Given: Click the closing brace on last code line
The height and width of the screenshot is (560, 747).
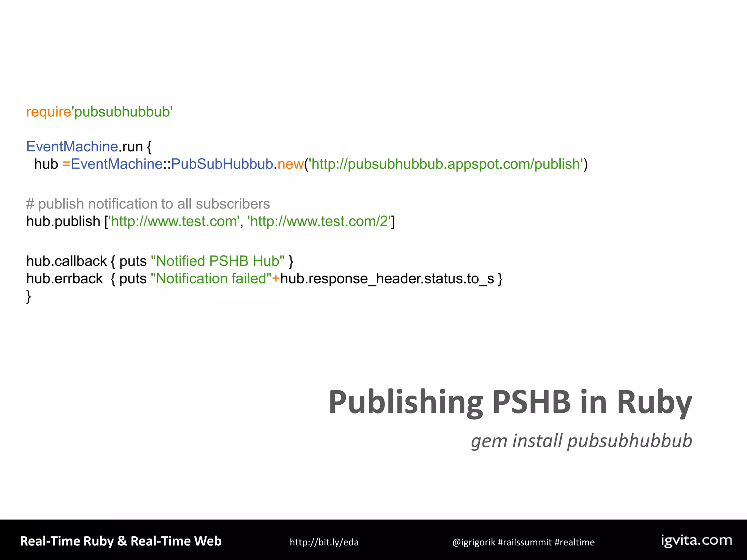Looking at the screenshot, I should point(28,296).
